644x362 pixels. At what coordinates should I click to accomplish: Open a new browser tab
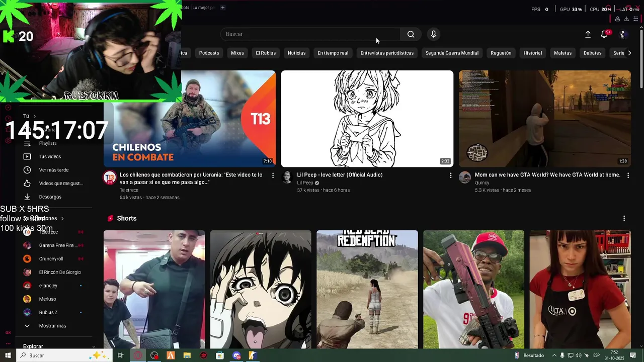(x=223, y=8)
